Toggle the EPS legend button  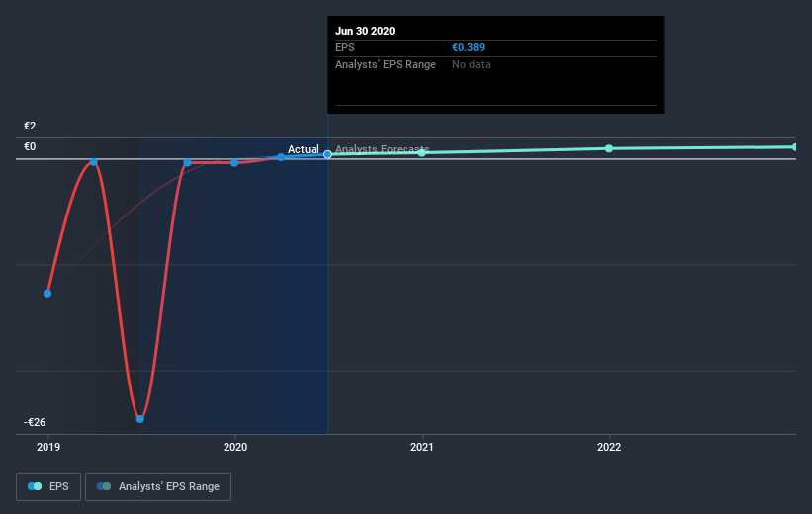click(x=48, y=486)
